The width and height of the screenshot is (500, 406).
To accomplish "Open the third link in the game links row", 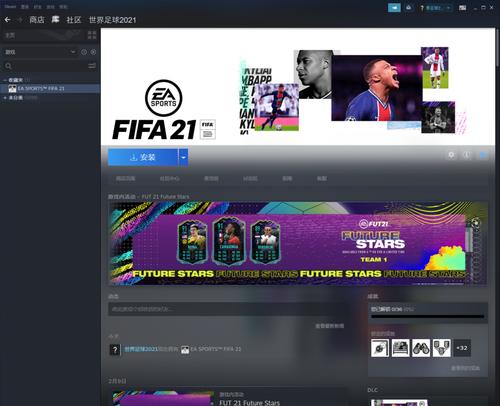I will [x=211, y=179].
